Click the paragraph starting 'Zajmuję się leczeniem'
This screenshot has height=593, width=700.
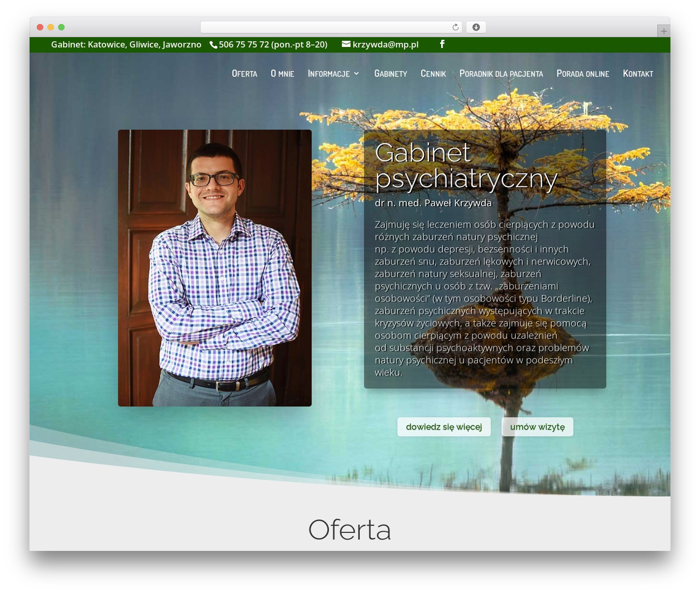coord(485,298)
